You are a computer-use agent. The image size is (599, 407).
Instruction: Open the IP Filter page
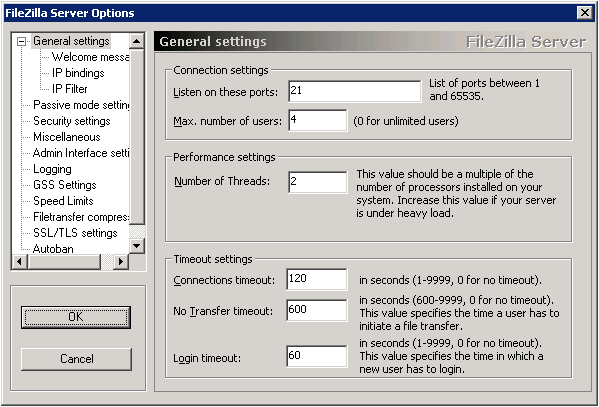[70, 89]
